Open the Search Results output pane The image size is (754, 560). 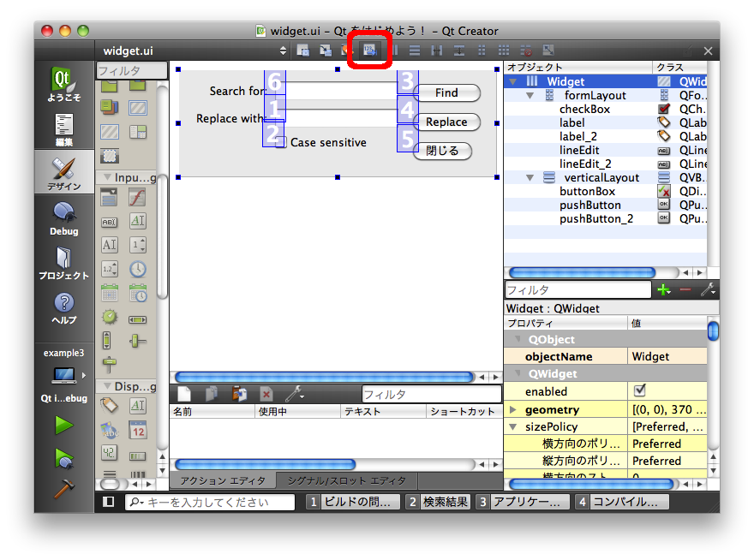tap(438, 502)
